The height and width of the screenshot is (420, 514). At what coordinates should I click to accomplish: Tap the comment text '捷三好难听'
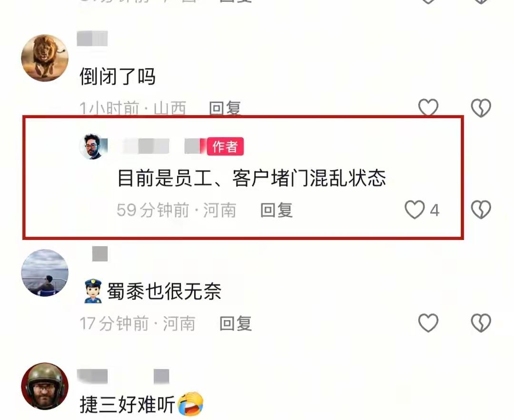click(x=127, y=404)
